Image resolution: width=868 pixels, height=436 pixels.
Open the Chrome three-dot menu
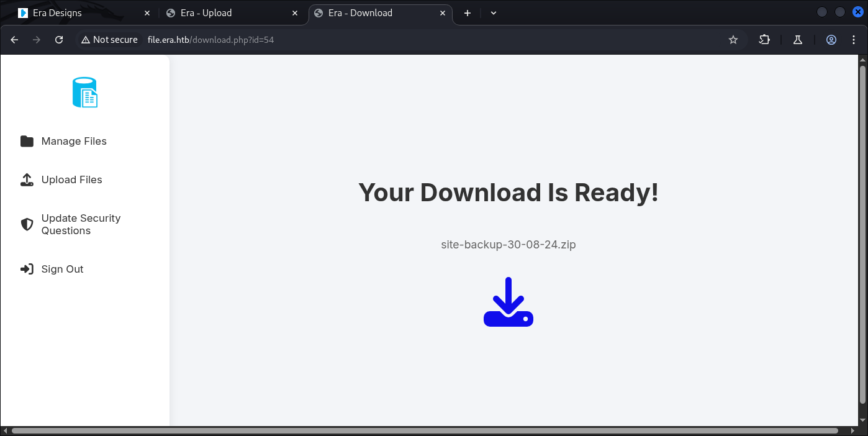pyautogui.click(x=854, y=40)
